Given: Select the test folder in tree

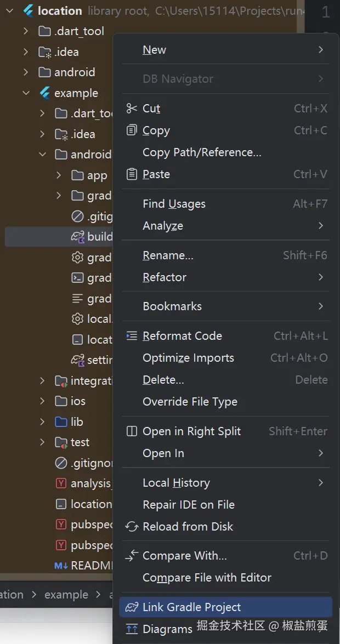Looking at the screenshot, I should [80, 442].
